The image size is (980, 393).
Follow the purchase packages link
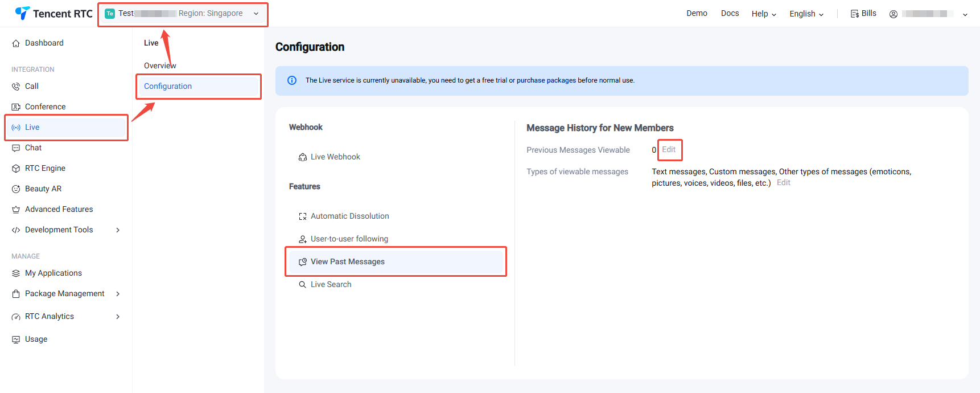[546, 80]
